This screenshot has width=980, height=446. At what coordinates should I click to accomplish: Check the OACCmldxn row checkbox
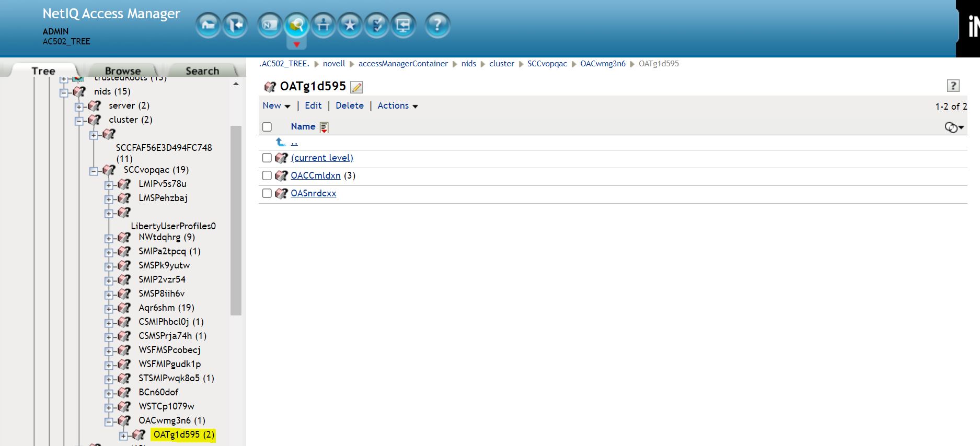(267, 175)
